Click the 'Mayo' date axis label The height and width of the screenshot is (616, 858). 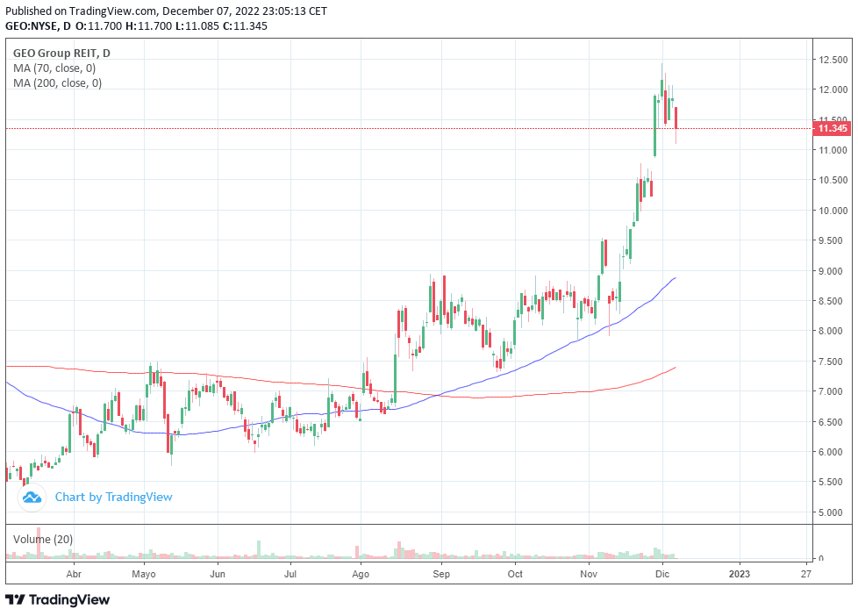click(x=144, y=575)
